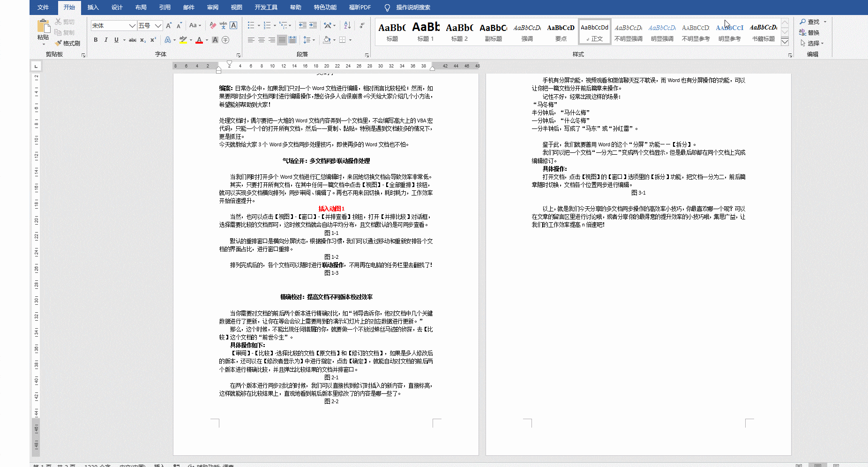This screenshot has height=467, width=868.
Task: Click the Tell Me search box (操作说明搜索)
Action: 407,8
